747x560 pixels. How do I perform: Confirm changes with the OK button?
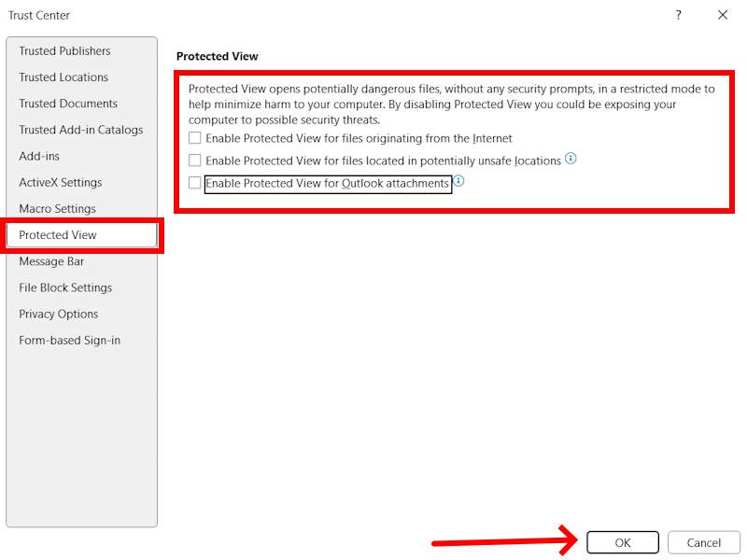tap(622, 542)
